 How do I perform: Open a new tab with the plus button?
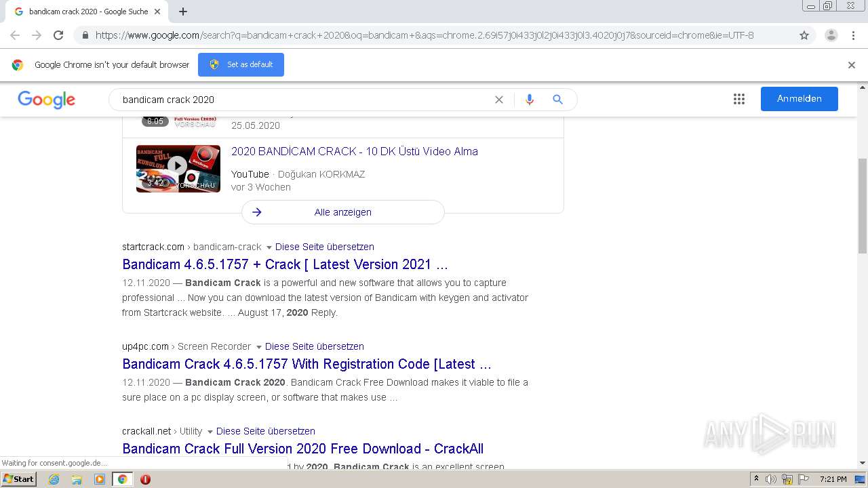(183, 12)
